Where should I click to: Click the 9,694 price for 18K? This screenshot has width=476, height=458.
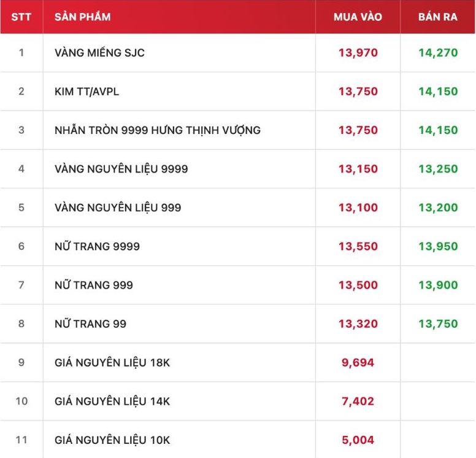coord(358,363)
